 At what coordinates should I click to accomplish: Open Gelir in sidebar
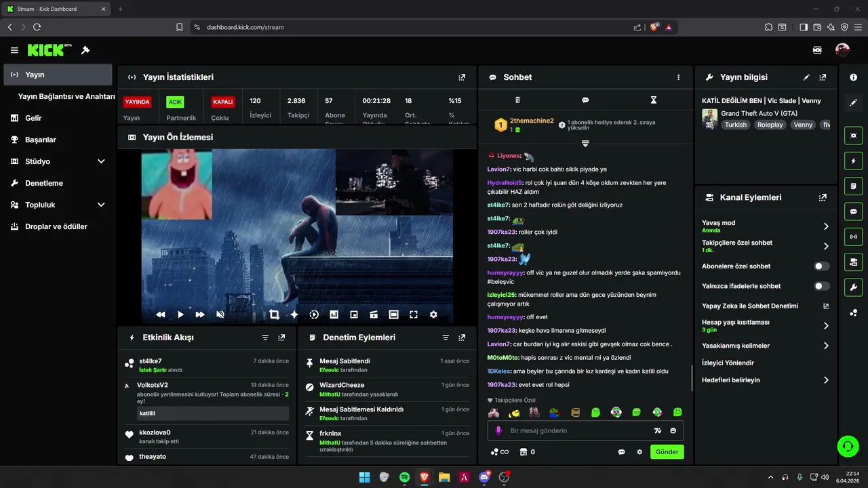(x=58, y=118)
